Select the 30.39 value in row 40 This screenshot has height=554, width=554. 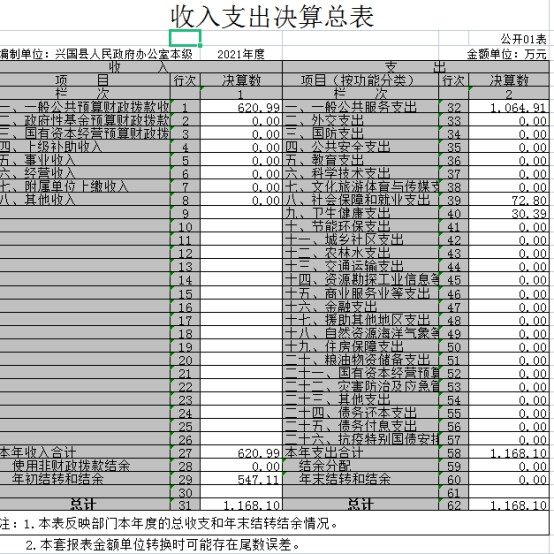coord(509,213)
